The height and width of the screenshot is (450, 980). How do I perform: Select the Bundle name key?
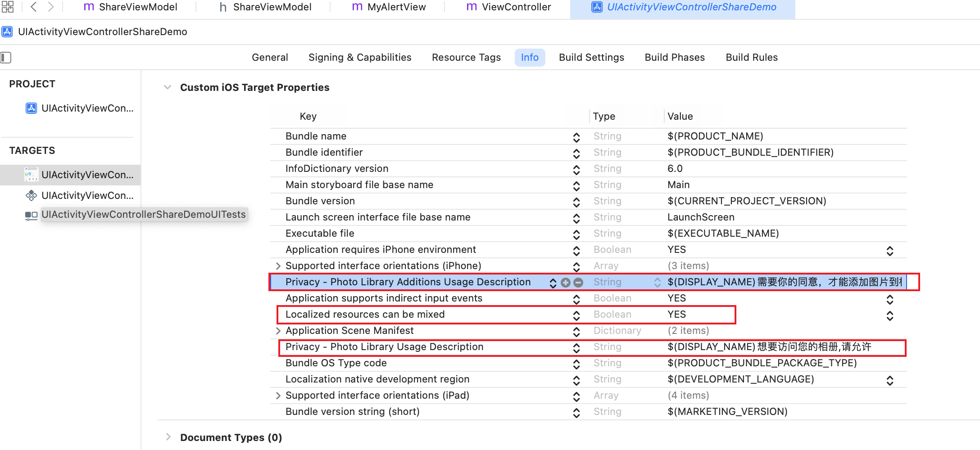[316, 136]
